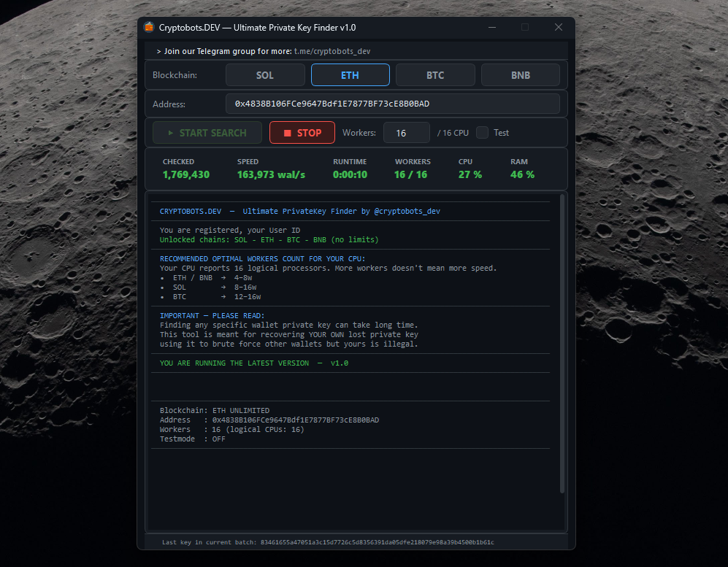Screen dimensions: 728x567
Task: Click the SPEED wal/s reading
Action: point(271,175)
